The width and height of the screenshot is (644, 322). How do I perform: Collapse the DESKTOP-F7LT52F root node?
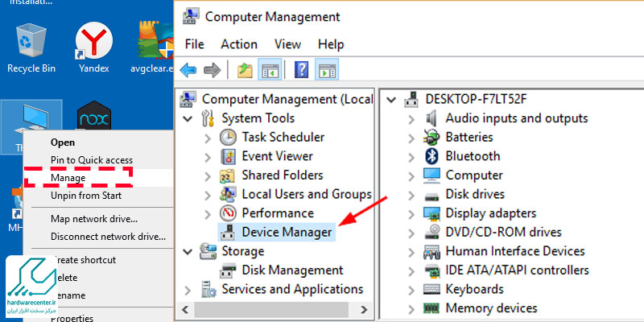392,99
